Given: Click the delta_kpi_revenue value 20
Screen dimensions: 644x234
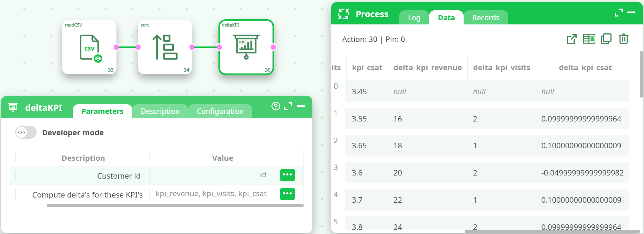Looking at the screenshot, I should point(398,173).
